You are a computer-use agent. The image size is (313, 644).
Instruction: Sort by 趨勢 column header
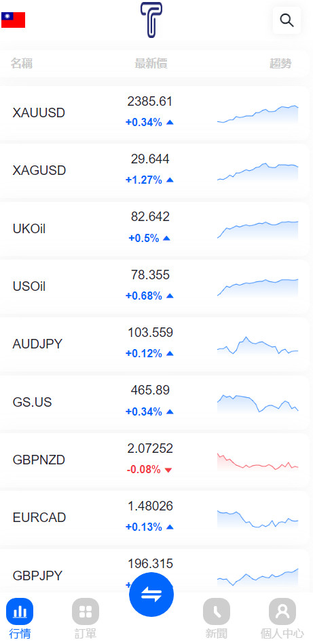point(281,63)
